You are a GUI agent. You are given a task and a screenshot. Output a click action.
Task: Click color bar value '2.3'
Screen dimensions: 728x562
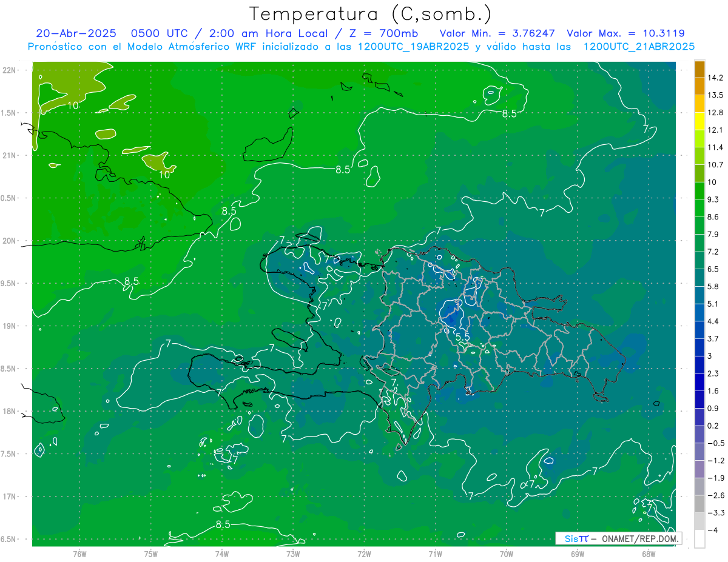click(x=713, y=373)
